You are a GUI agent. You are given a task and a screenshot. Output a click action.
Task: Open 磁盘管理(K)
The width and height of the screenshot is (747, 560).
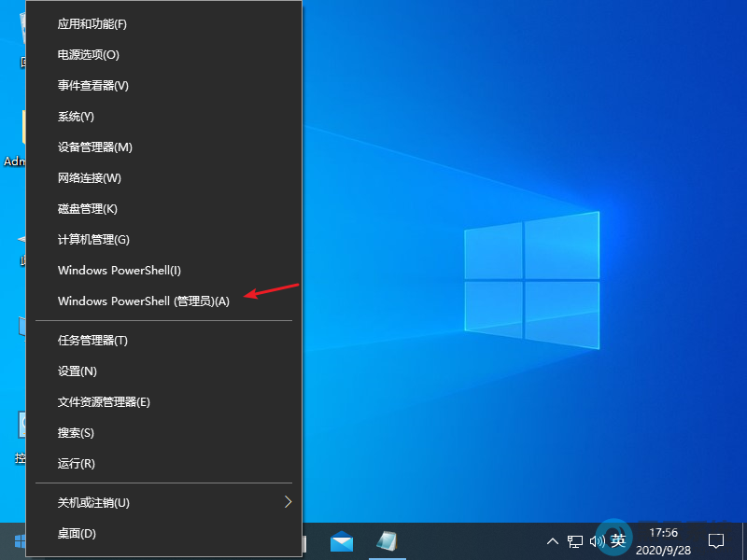point(87,209)
